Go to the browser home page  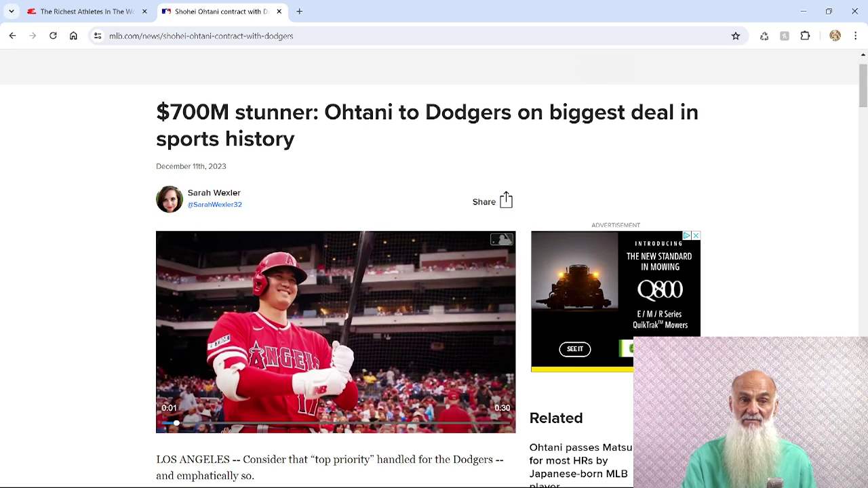coord(73,36)
